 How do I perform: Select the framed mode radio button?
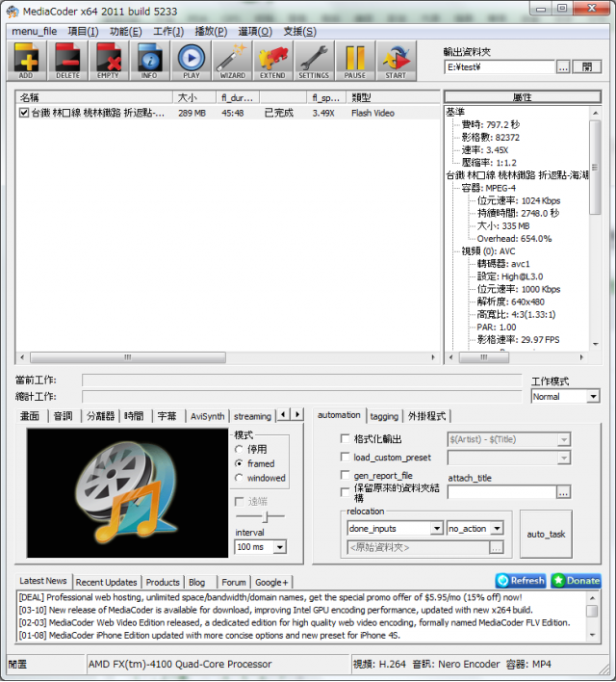click(x=239, y=463)
